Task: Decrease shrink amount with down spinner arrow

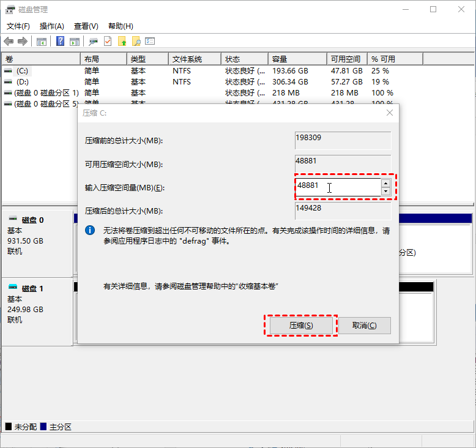Action: point(385,191)
